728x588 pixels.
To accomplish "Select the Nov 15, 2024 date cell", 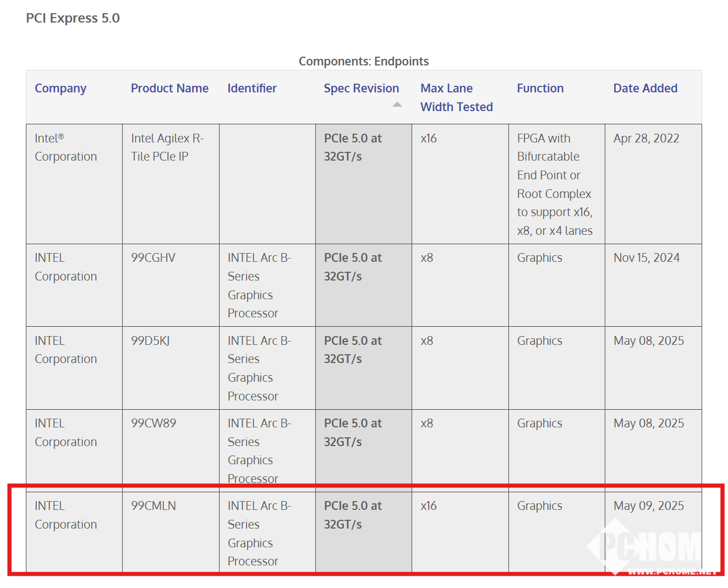I will point(653,285).
